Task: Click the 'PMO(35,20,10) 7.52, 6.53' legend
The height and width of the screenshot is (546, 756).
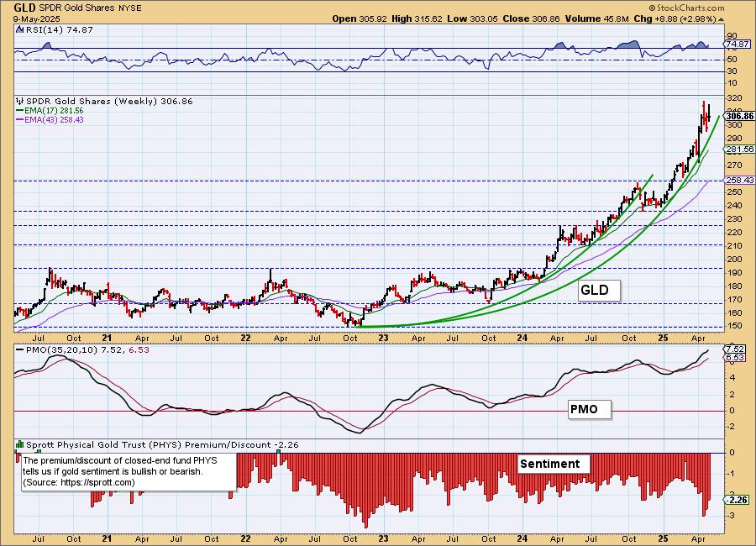Action: pyautogui.click(x=87, y=350)
